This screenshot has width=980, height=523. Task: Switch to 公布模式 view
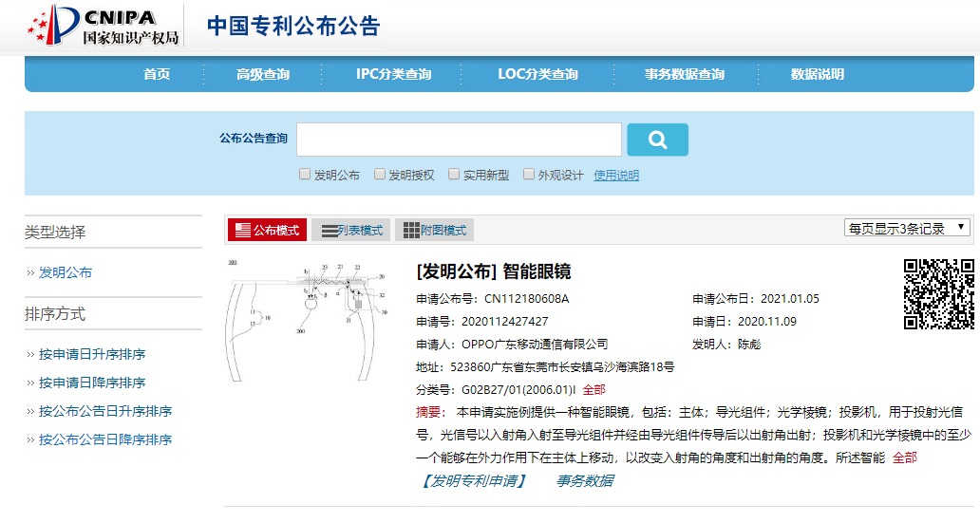point(267,230)
